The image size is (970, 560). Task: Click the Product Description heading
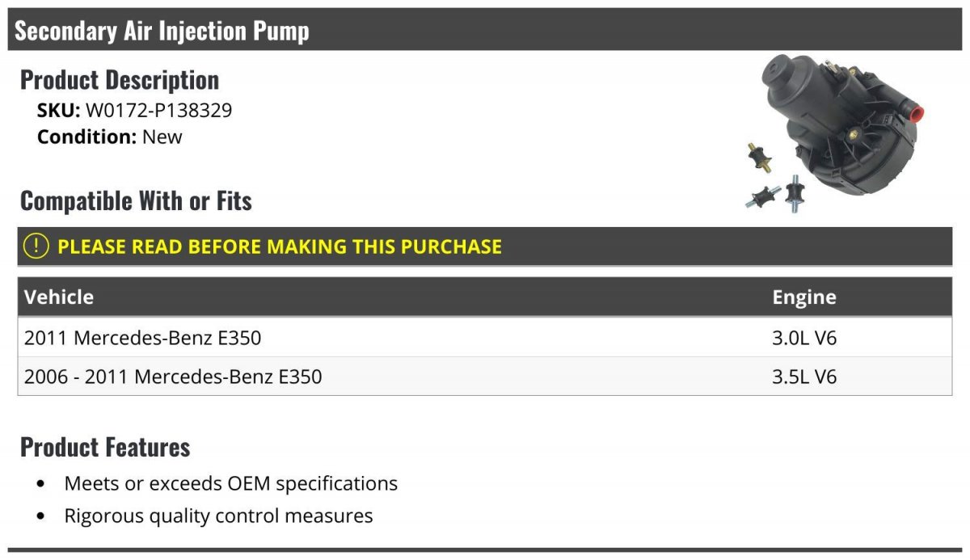[x=120, y=80]
